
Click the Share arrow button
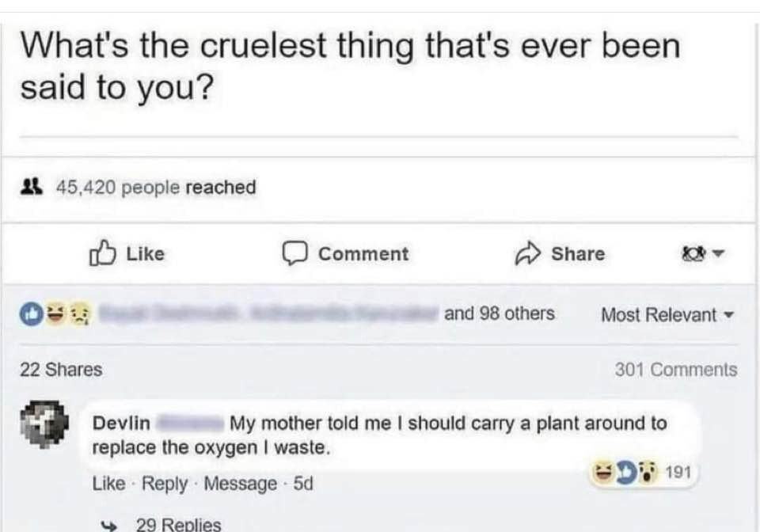560,254
